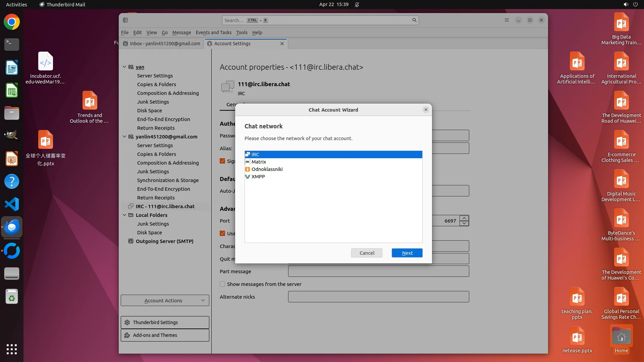Open the hamburger app menu
The width and height of the screenshot is (644, 362).
coord(506,20)
